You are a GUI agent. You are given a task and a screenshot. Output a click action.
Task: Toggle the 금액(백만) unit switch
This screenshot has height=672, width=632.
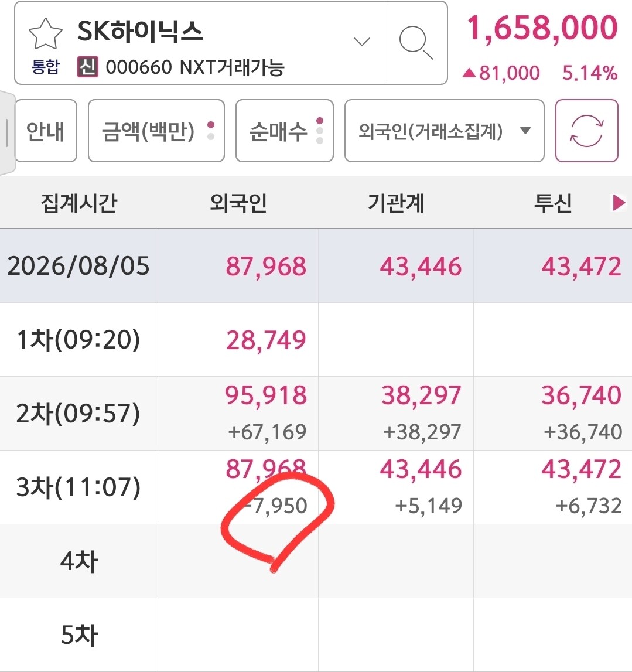click(156, 131)
